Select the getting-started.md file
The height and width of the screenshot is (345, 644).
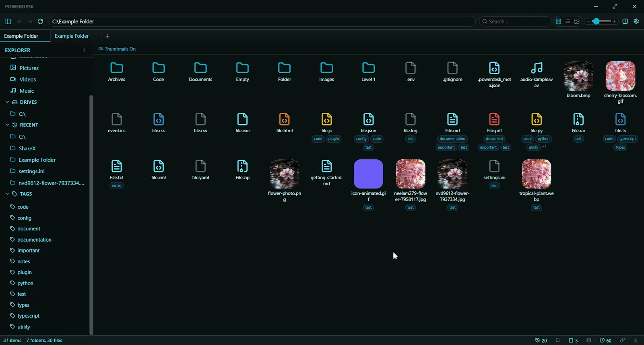pyautogui.click(x=326, y=173)
